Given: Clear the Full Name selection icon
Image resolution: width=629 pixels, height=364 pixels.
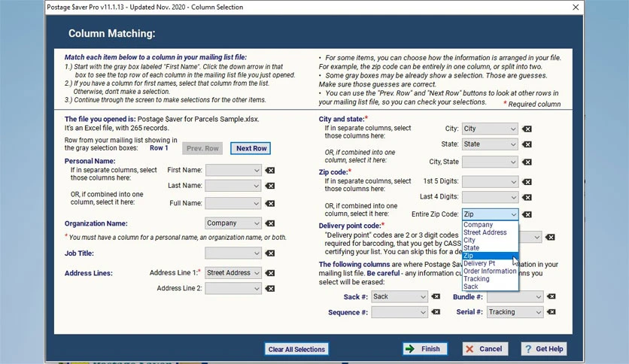Looking at the screenshot, I should point(270,204).
